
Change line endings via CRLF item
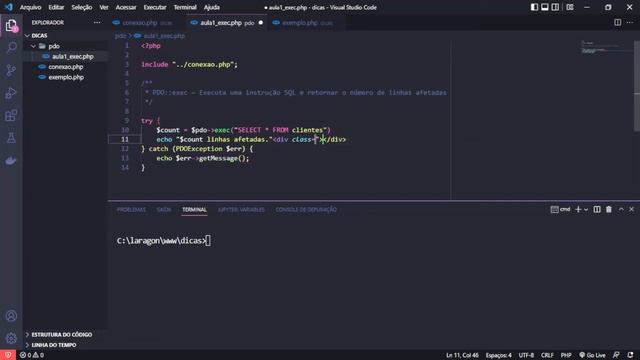[x=547, y=355]
